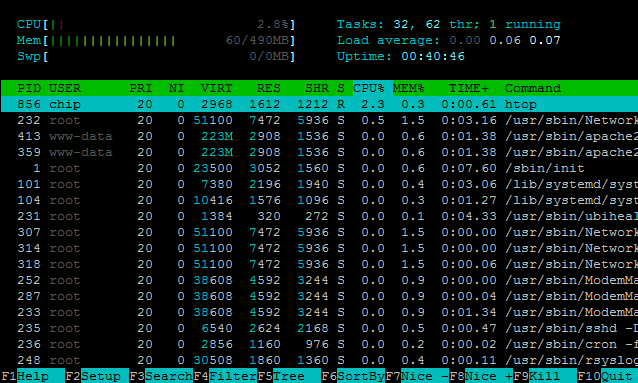Select the /sbin/init process row
This screenshot has height=383, width=638.
click(x=319, y=169)
